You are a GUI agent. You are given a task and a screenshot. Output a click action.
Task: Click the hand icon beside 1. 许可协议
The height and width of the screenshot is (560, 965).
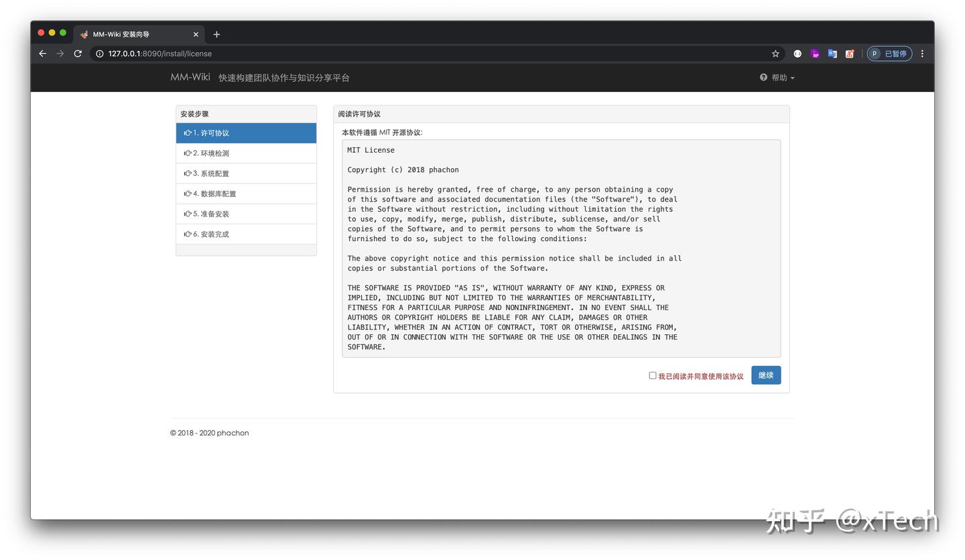[188, 133]
